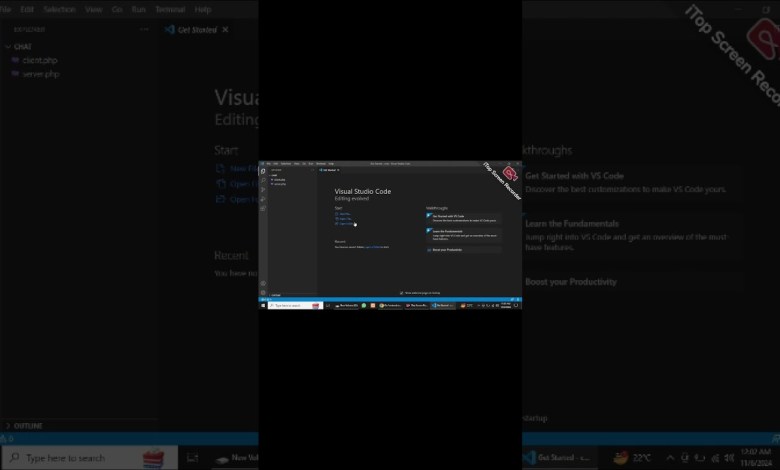The height and width of the screenshot is (470, 780).
Task: Open the orange app icon beside WhatsApp
Action: tap(373, 305)
